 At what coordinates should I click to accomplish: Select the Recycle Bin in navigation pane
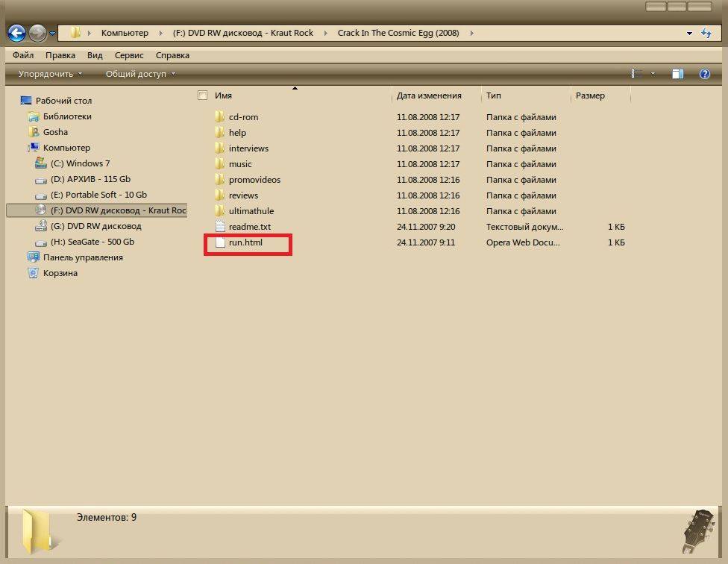(x=33, y=273)
